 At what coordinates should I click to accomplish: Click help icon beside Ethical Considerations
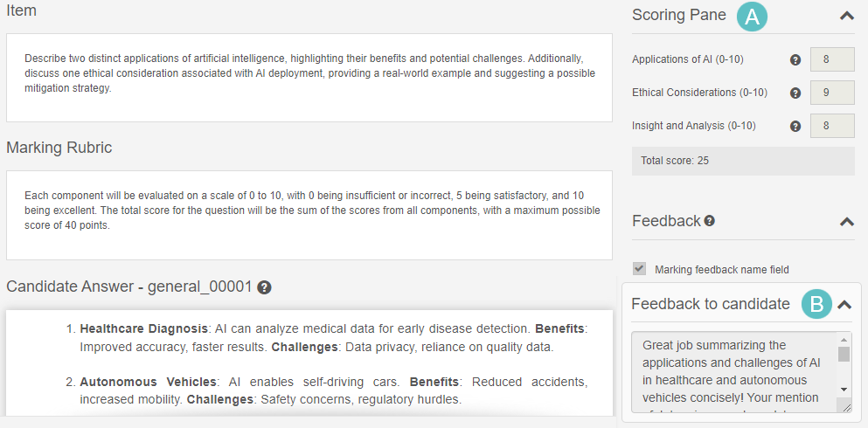click(x=795, y=93)
